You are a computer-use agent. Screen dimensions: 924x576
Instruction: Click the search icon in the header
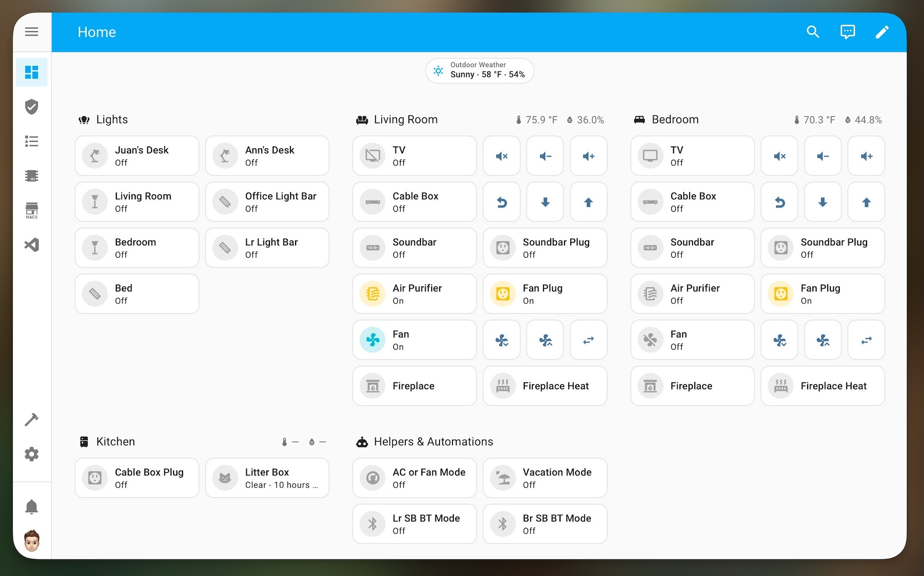point(813,32)
